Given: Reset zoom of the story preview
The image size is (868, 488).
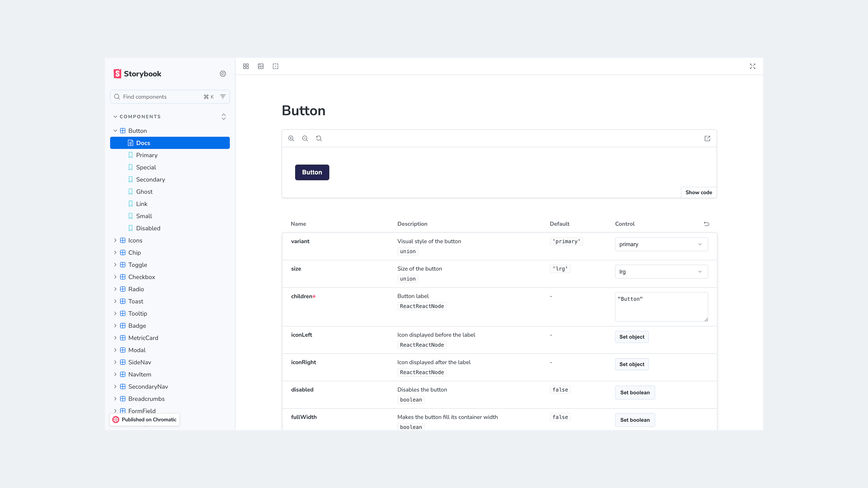Looking at the screenshot, I should (x=319, y=139).
